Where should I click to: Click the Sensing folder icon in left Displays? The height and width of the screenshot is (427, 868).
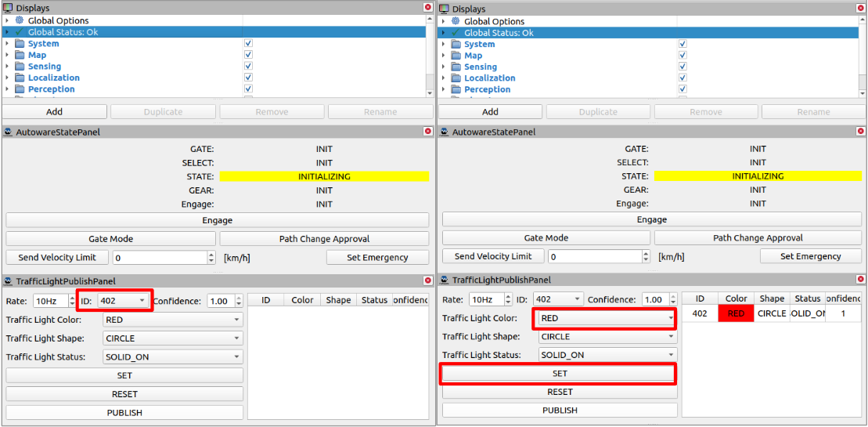click(20, 67)
